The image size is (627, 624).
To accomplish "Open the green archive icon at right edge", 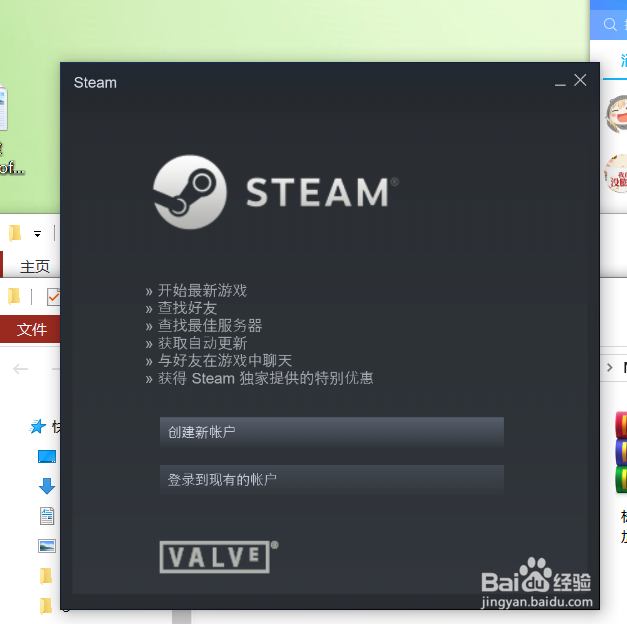I will pyautogui.click(x=621, y=478).
